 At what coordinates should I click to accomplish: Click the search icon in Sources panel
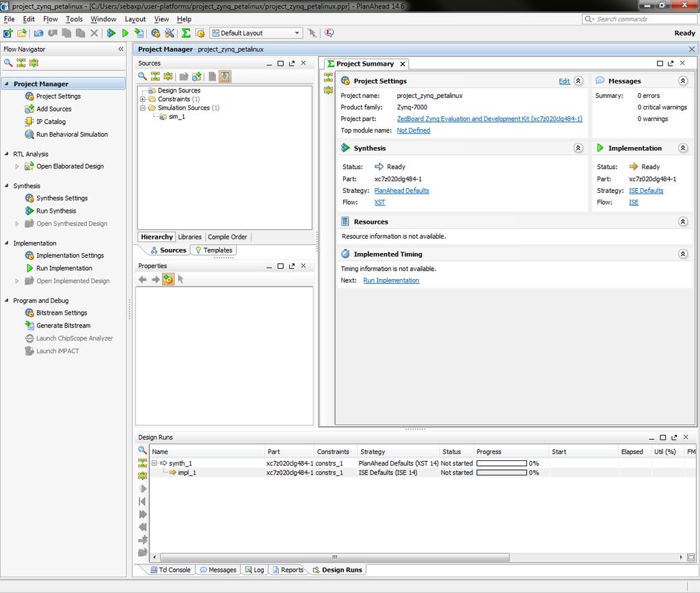[142, 77]
